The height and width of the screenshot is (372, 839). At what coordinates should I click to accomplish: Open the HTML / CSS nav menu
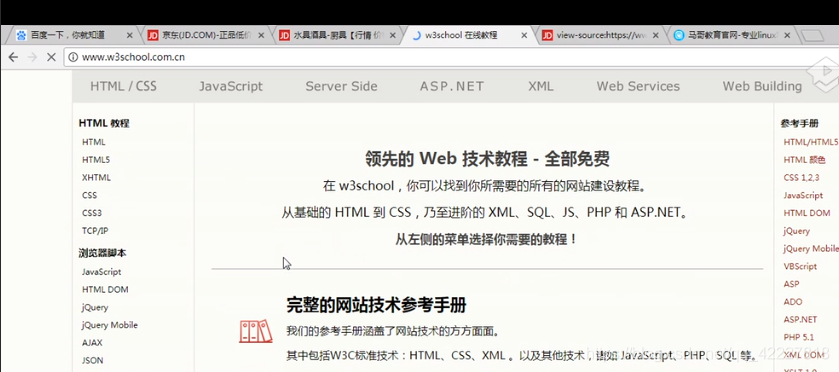pos(123,86)
